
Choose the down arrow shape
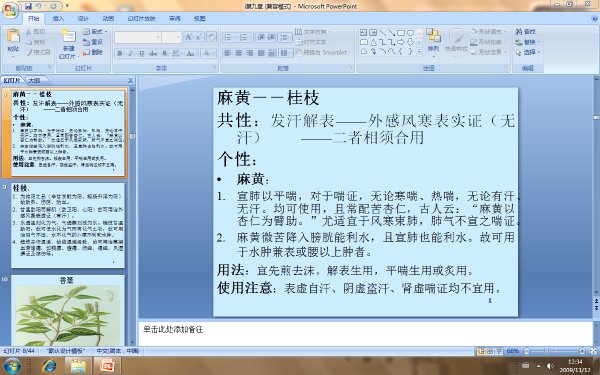[410, 42]
